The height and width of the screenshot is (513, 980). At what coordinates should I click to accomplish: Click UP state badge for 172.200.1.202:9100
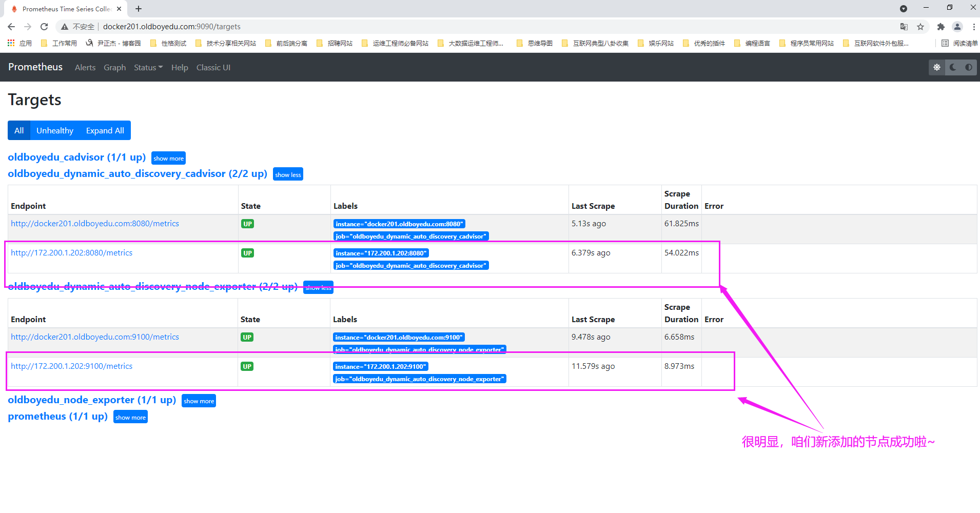(x=247, y=366)
